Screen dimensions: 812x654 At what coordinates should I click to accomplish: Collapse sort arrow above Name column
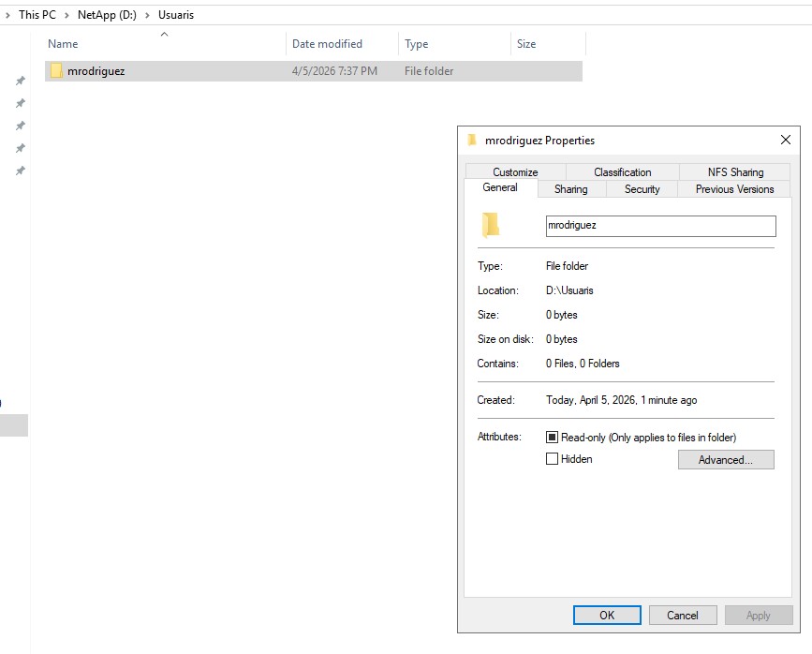pos(165,34)
